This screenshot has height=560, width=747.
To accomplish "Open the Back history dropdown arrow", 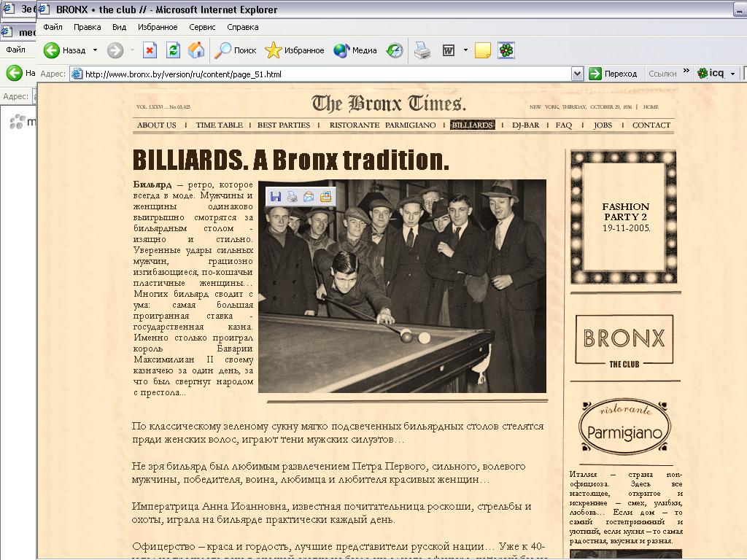I will coord(95,50).
